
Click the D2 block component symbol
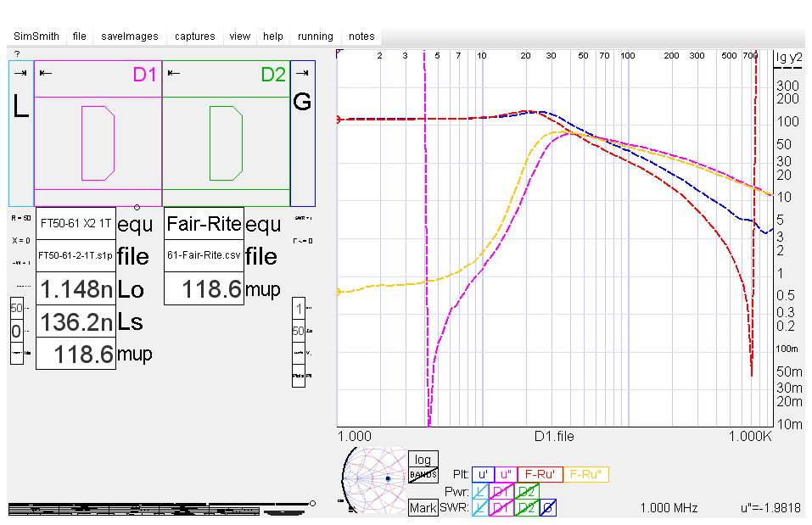pyautogui.click(x=226, y=143)
